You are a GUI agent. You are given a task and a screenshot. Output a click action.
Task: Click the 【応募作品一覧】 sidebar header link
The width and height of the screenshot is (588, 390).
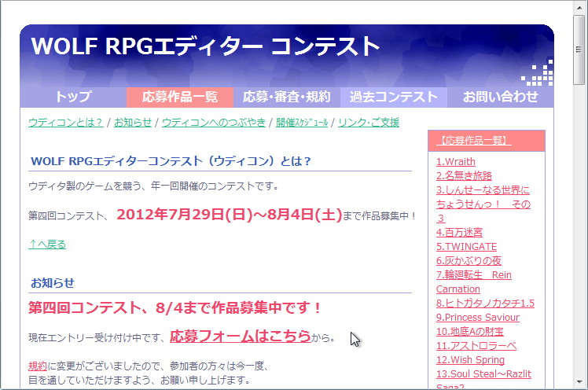tap(474, 141)
